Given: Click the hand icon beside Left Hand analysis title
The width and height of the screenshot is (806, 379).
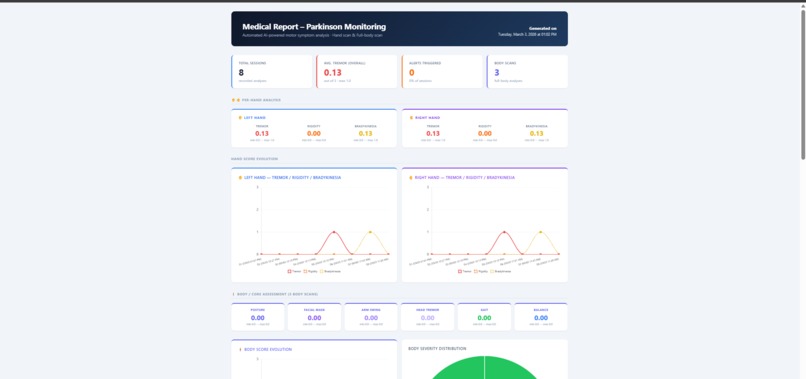Looking at the screenshot, I should click(x=240, y=118).
